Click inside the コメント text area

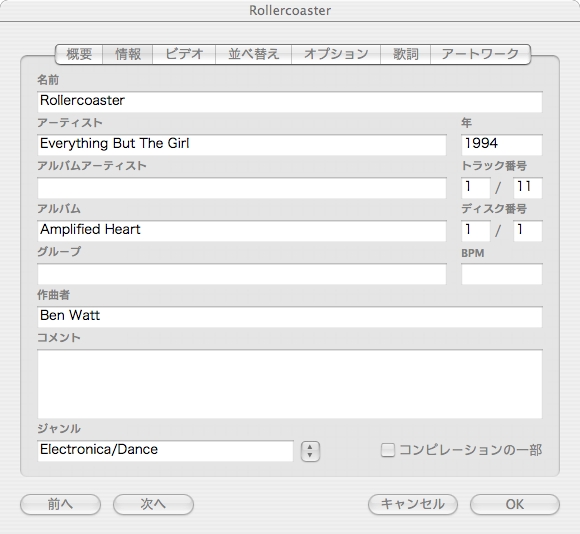coord(290,384)
